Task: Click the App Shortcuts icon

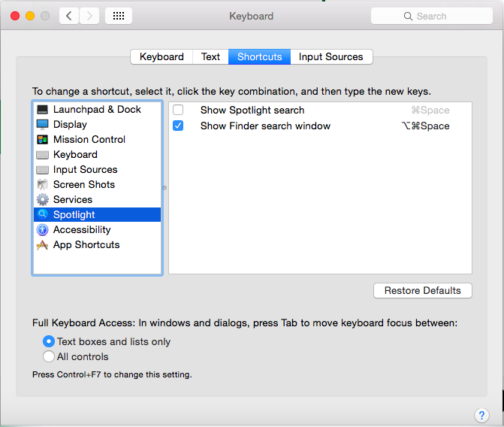Action: point(42,245)
